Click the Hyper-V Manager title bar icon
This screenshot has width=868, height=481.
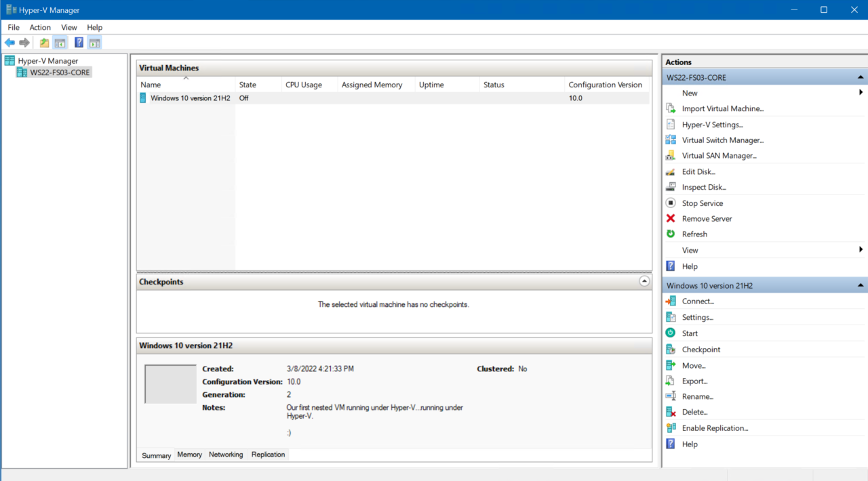(x=12, y=9)
